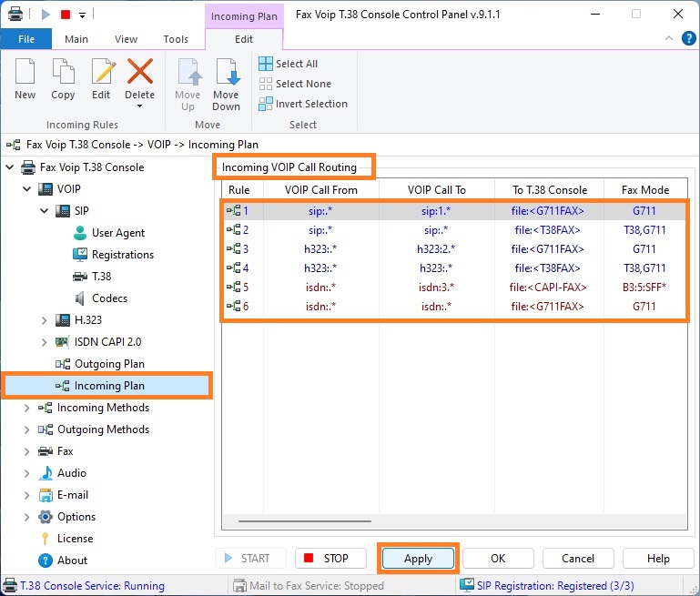Click the Help button
700x596 pixels.
[658, 559]
